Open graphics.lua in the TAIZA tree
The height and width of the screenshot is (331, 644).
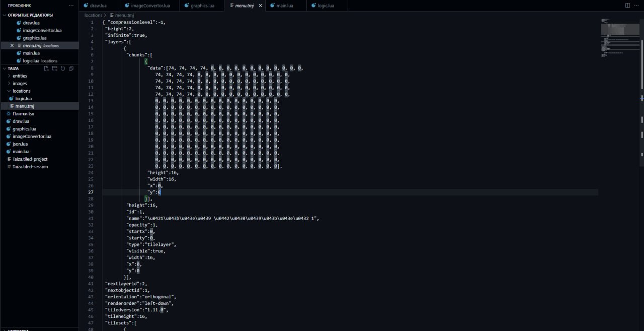pos(39,129)
